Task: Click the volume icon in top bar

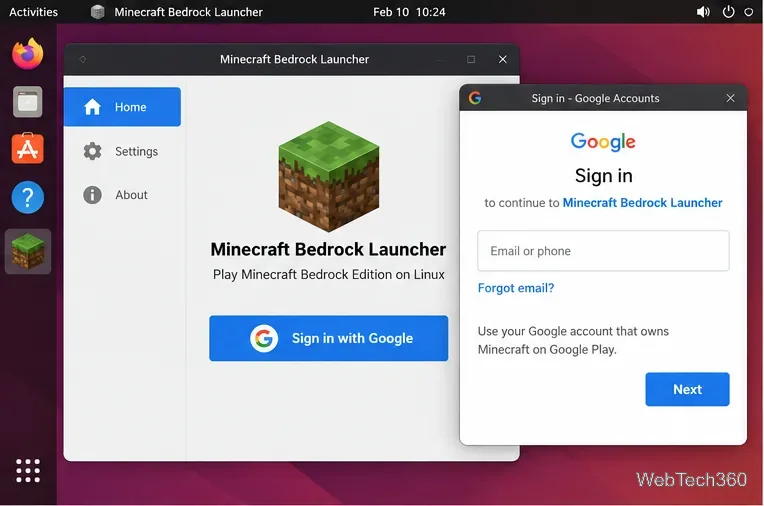Action: 703,12
